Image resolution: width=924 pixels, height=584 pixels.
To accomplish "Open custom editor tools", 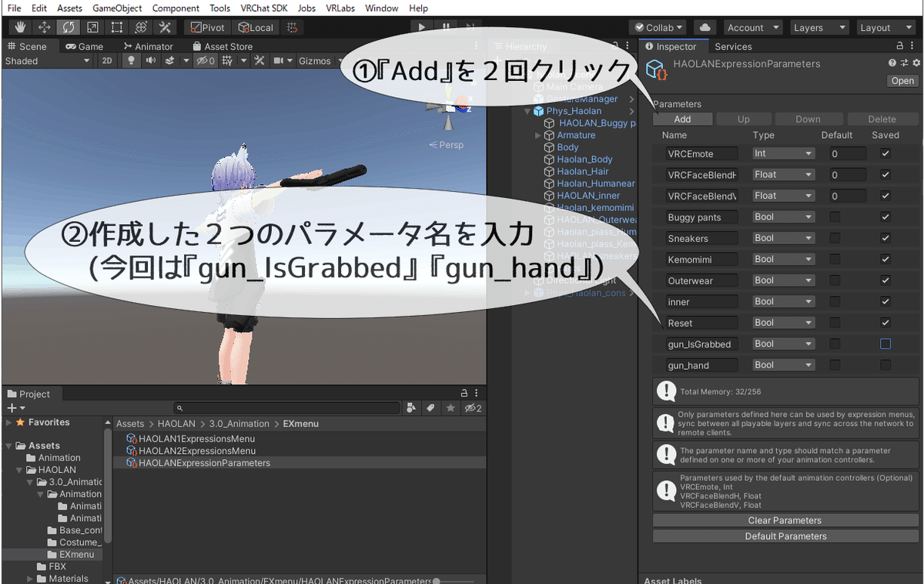I will (165, 27).
